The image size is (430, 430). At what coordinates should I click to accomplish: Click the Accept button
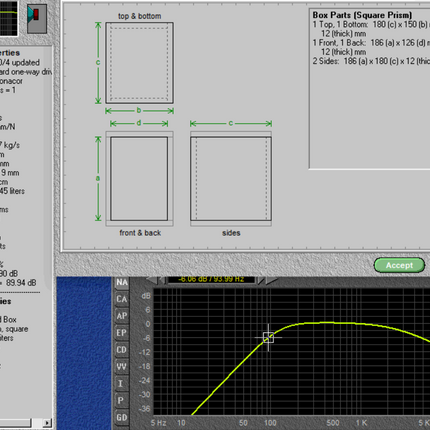coord(399,265)
